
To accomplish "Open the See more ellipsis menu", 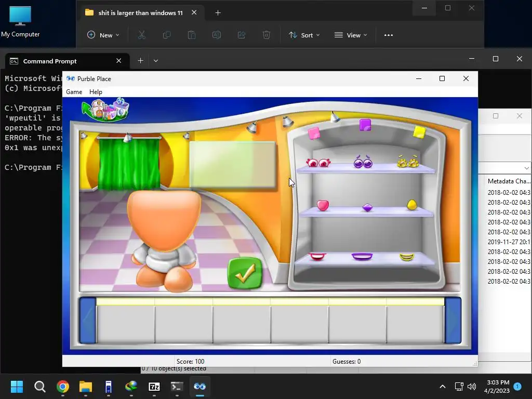I will [x=389, y=35].
